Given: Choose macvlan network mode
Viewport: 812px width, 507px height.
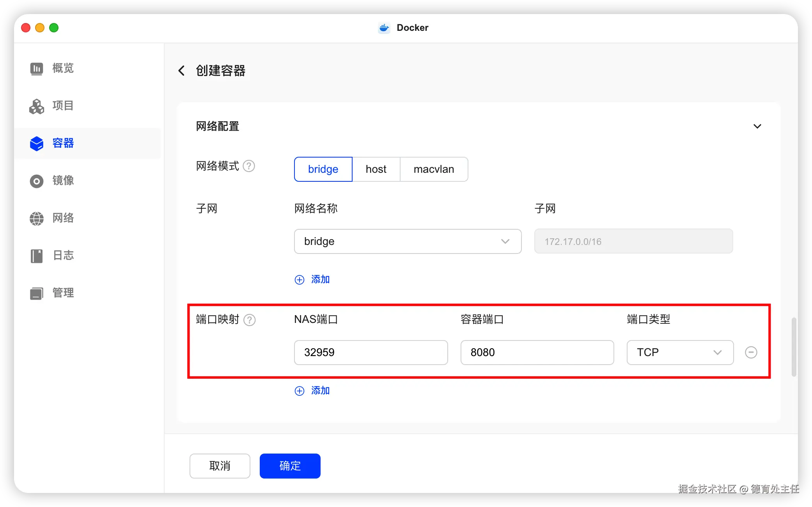Looking at the screenshot, I should [x=434, y=169].
